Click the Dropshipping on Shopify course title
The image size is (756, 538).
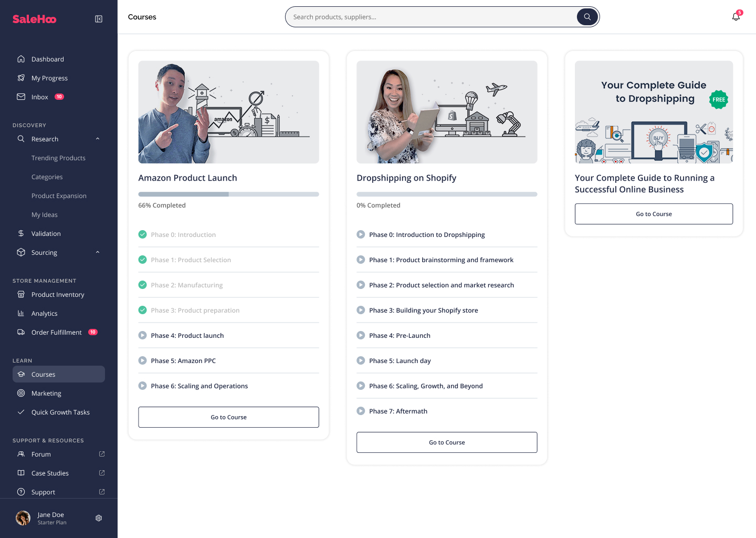pos(406,178)
